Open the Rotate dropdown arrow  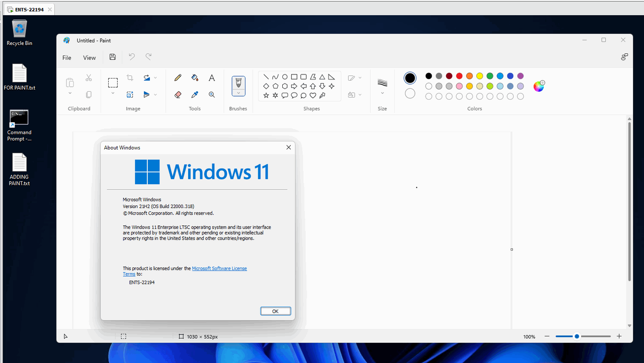(155, 78)
